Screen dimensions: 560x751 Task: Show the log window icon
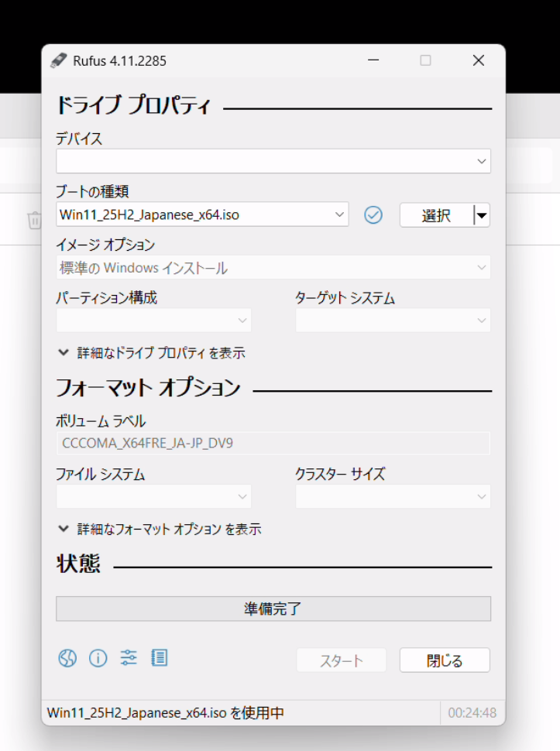tap(159, 658)
